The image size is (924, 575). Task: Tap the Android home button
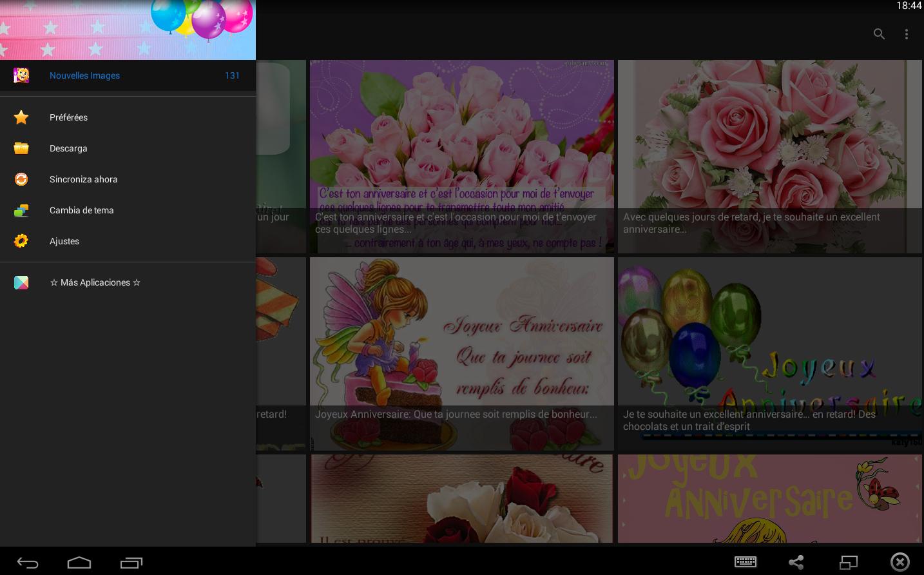pos(79,562)
